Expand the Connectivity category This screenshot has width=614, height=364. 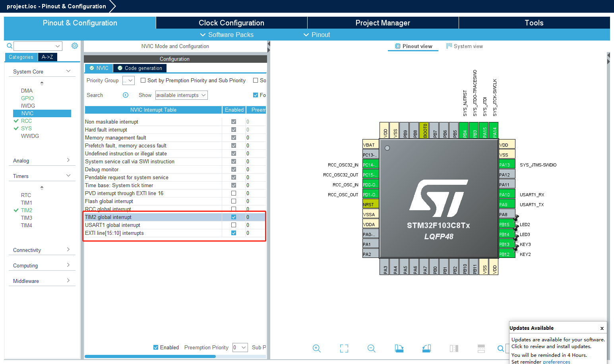click(x=68, y=250)
